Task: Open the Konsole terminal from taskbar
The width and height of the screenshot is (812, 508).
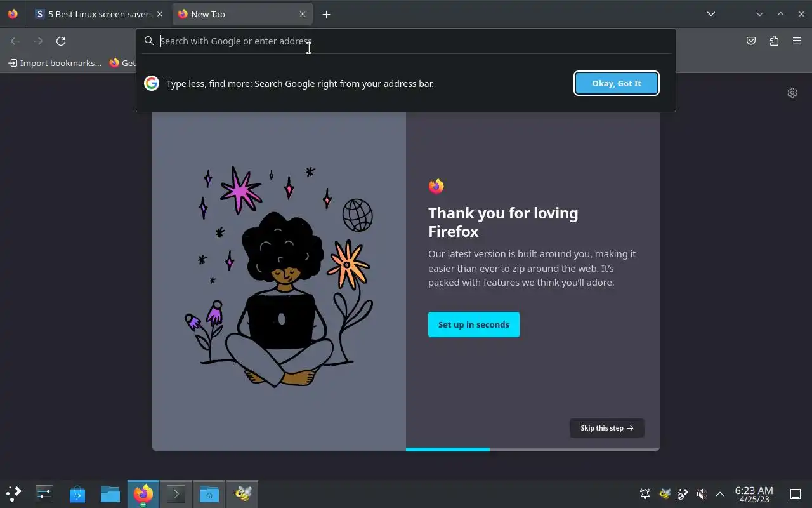Action: pyautogui.click(x=176, y=493)
